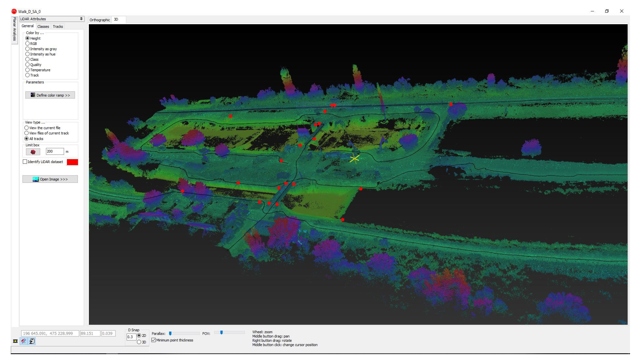
Task: Click the red Walk_D_SA_0 application icon
Action: pos(14,11)
